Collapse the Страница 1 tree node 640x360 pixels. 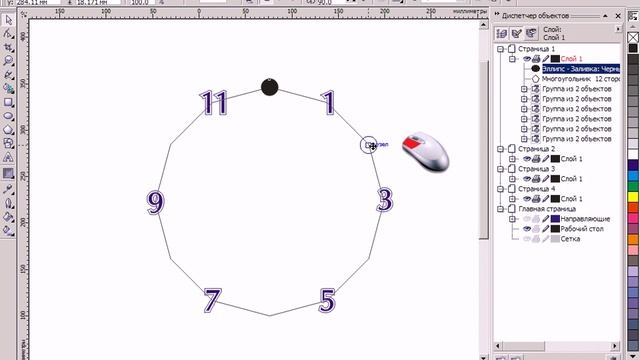point(500,49)
